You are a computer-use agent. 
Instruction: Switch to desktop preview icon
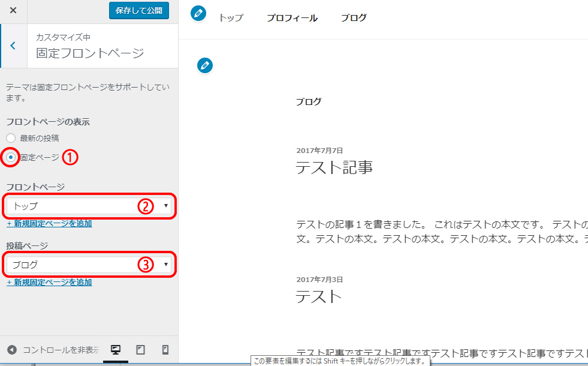(116, 350)
